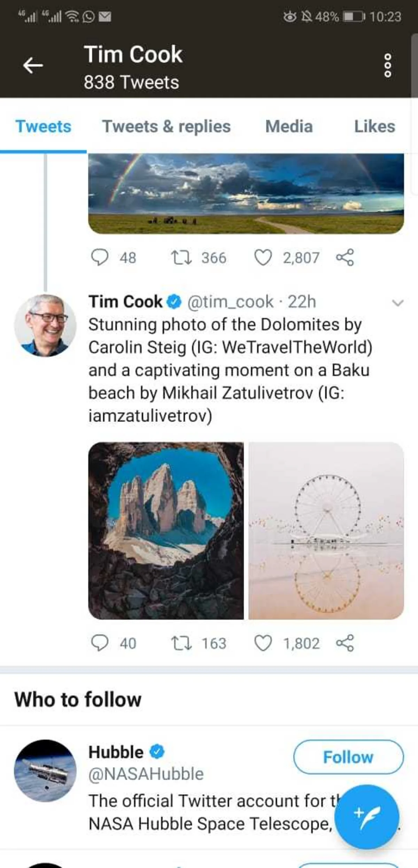Open @tim_cook handle link

pyautogui.click(x=230, y=302)
